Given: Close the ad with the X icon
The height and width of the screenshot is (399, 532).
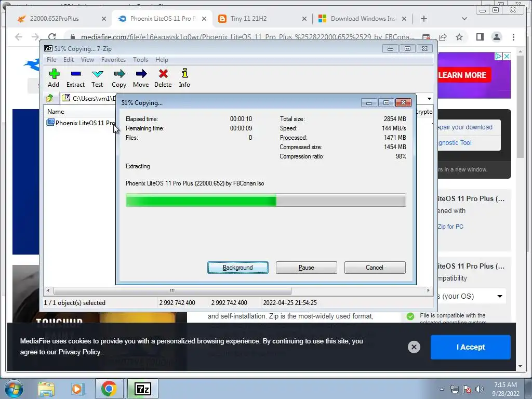Looking at the screenshot, I should click(x=507, y=56).
